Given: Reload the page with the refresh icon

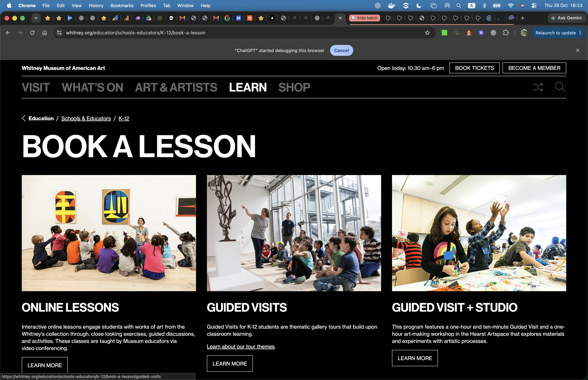Looking at the screenshot, I should coord(32,32).
